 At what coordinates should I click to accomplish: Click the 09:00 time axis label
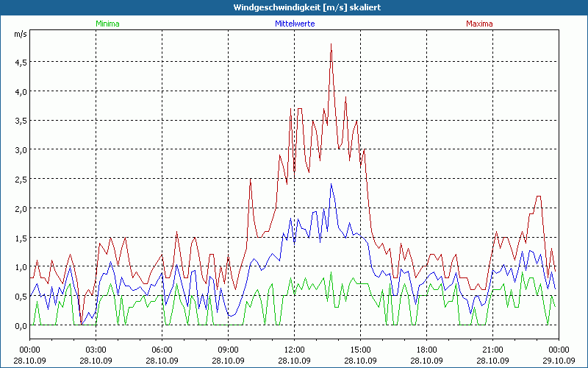click(x=228, y=350)
